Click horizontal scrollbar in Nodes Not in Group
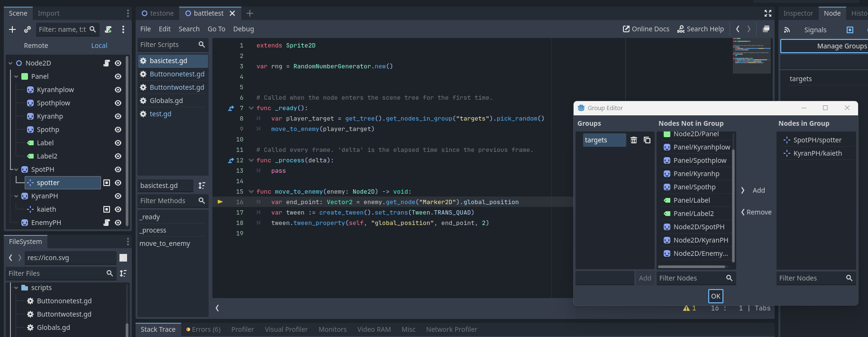868x337 pixels. tap(692, 267)
